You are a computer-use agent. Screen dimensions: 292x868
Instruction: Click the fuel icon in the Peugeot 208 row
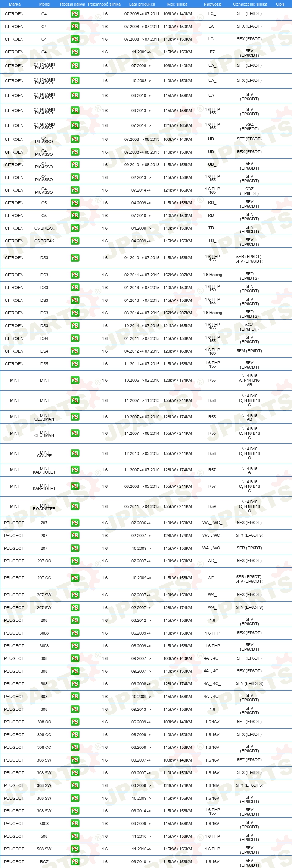click(75, 620)
